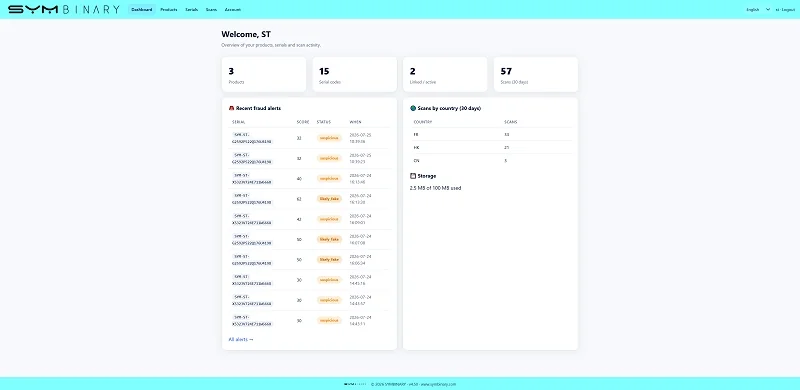Click the 2.5 MB of 100 MB used text
The image size is (800, 390).
click(x=435, y=188)
